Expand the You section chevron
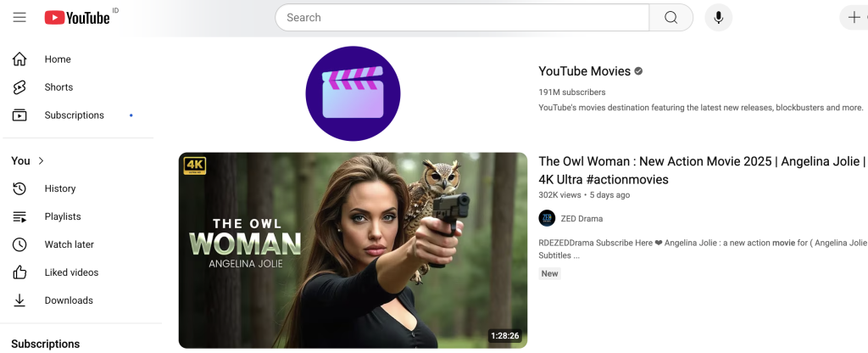This screenshot has width=868, height=353. click(41, 160)
